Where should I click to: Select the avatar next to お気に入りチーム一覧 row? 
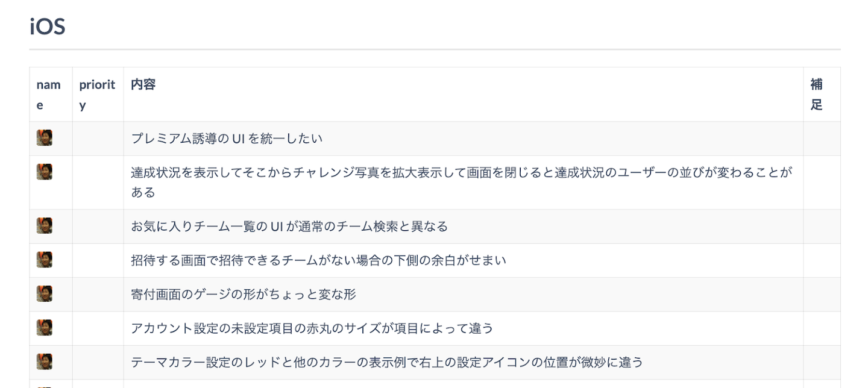[44, 225]
